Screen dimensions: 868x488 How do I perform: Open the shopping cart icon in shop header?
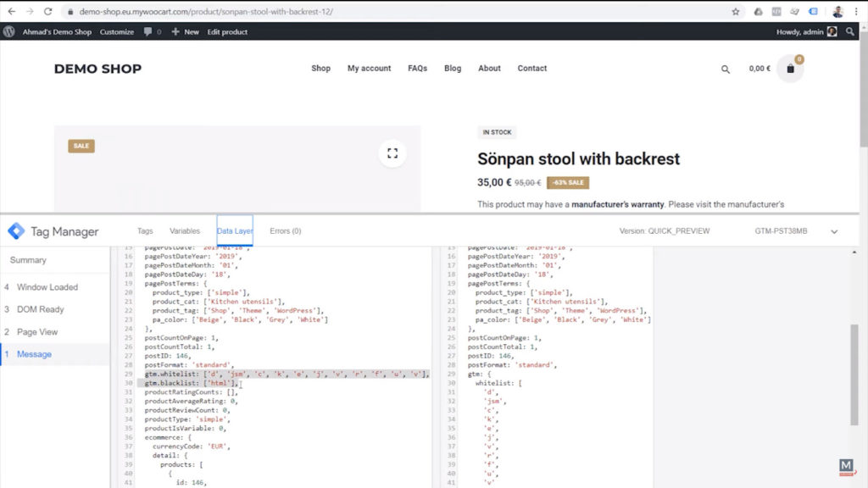pyautogui.click(x=790, y=68)
